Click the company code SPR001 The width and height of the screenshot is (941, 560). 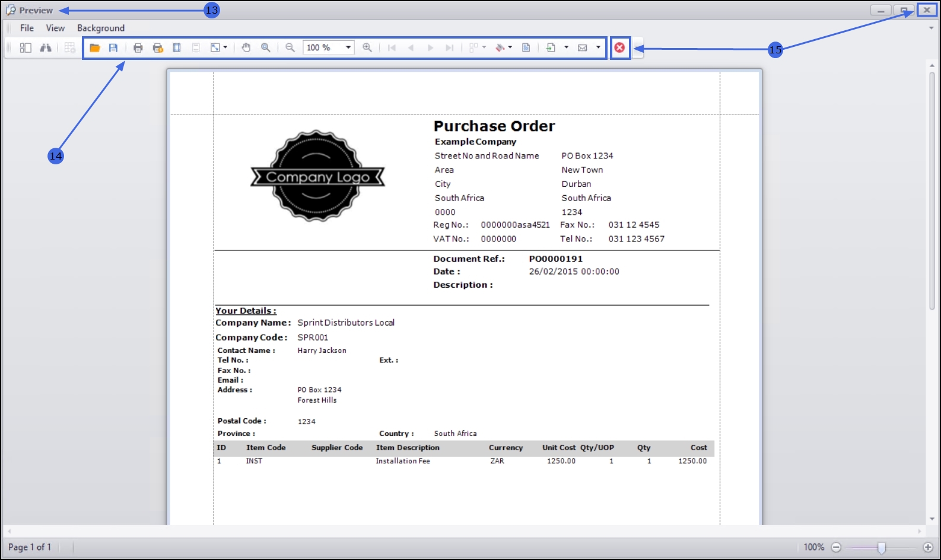[x=313, y=338]
